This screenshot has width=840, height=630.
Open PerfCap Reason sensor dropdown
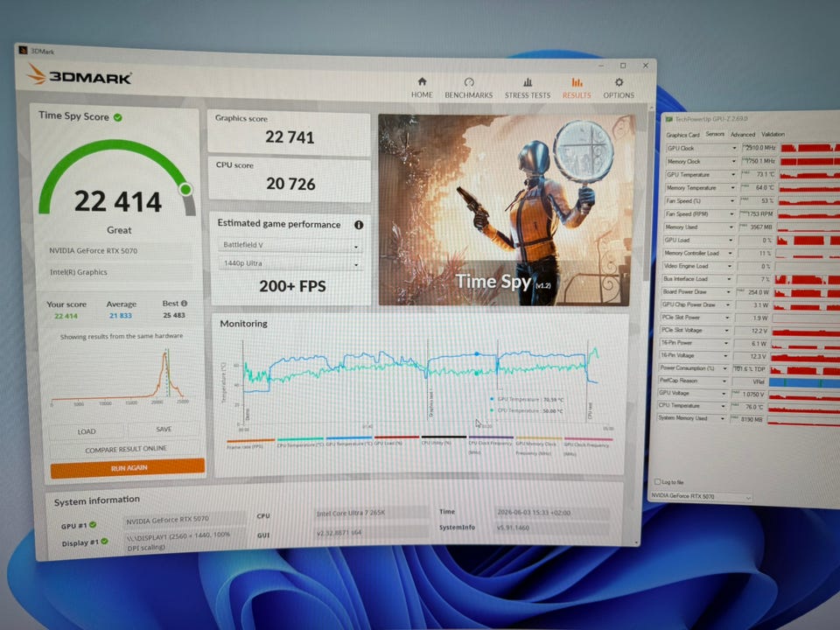pos(724,381)
